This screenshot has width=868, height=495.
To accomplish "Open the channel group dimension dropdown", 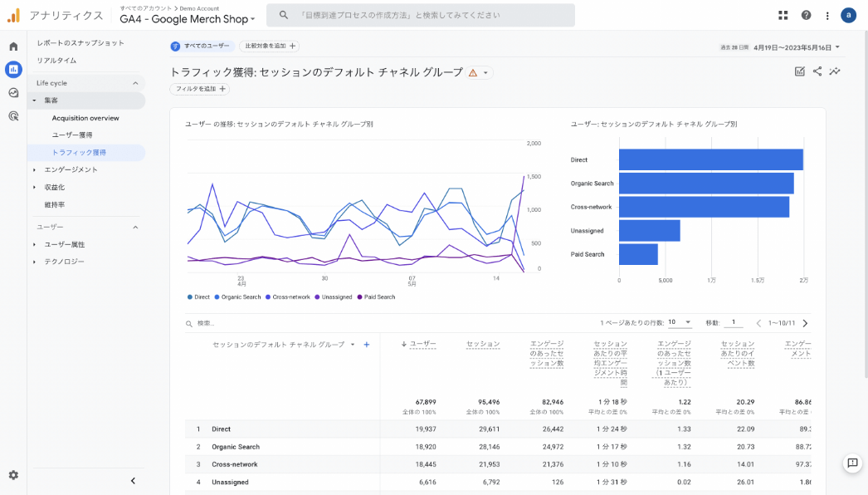I will click(353, 345).
